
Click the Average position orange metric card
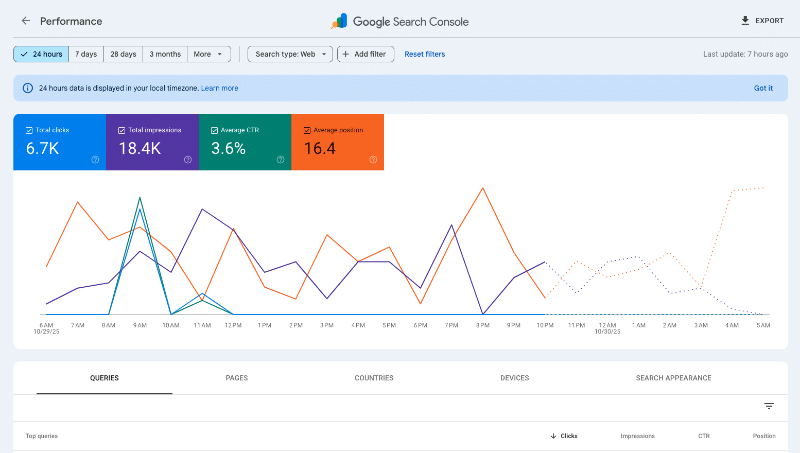pos(338,142)
